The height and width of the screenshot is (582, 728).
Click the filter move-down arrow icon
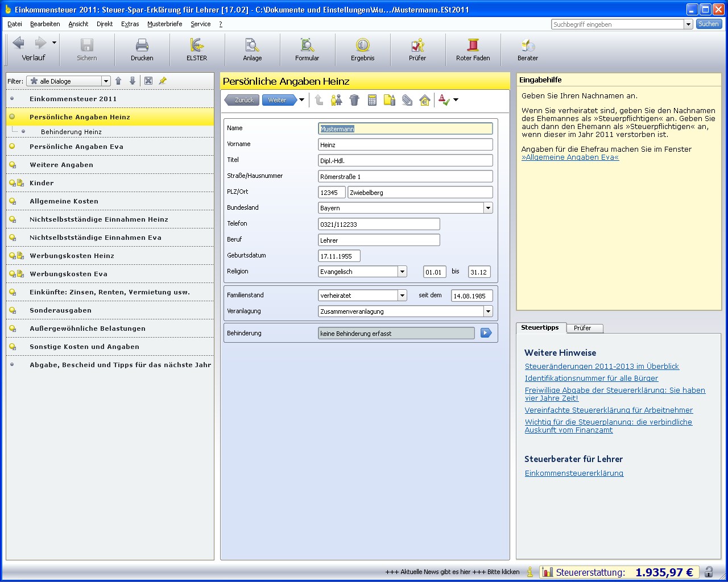[x=133, y=81]
